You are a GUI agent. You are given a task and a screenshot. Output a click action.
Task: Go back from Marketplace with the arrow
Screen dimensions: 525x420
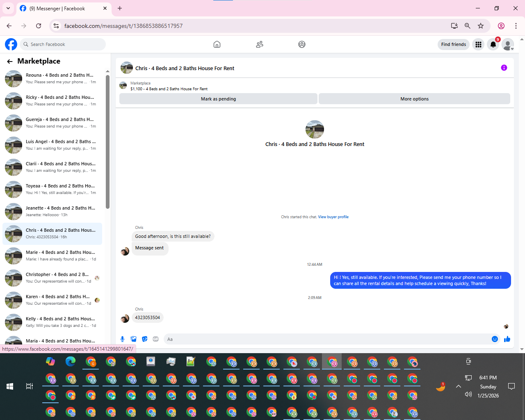point(10,62)
